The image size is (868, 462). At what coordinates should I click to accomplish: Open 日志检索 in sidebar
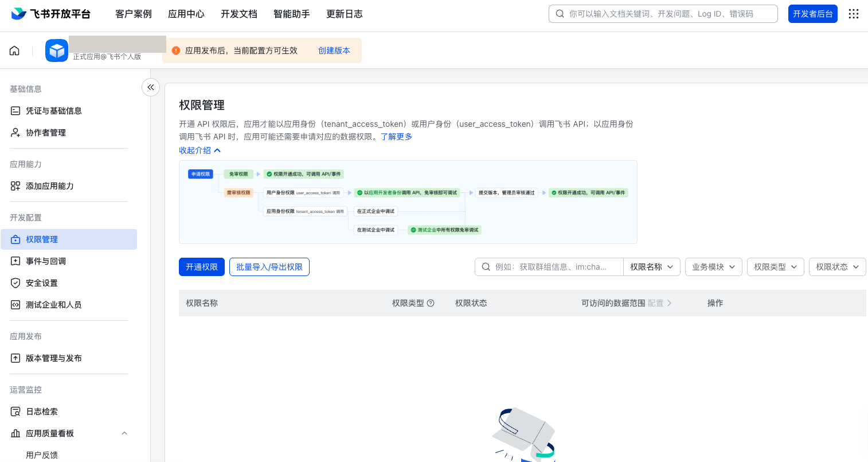(69, 411)
